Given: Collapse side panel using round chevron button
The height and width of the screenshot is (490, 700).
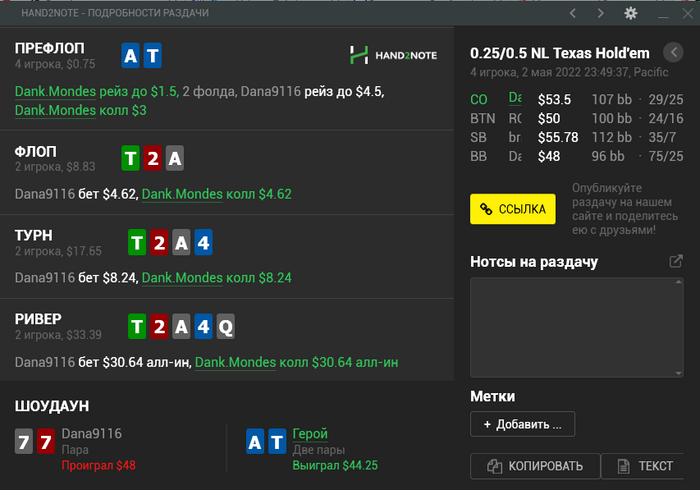Looking at the screenshot, I should (673, 53).
